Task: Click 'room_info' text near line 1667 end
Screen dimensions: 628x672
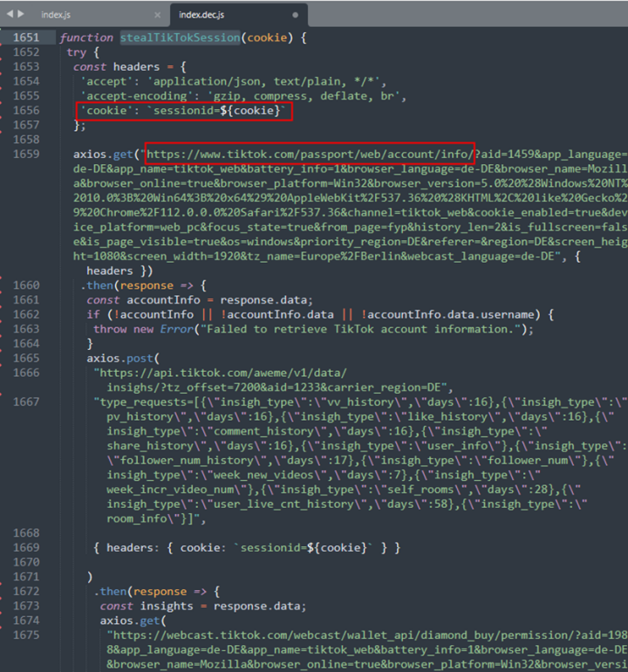Action: click(137, 518)
